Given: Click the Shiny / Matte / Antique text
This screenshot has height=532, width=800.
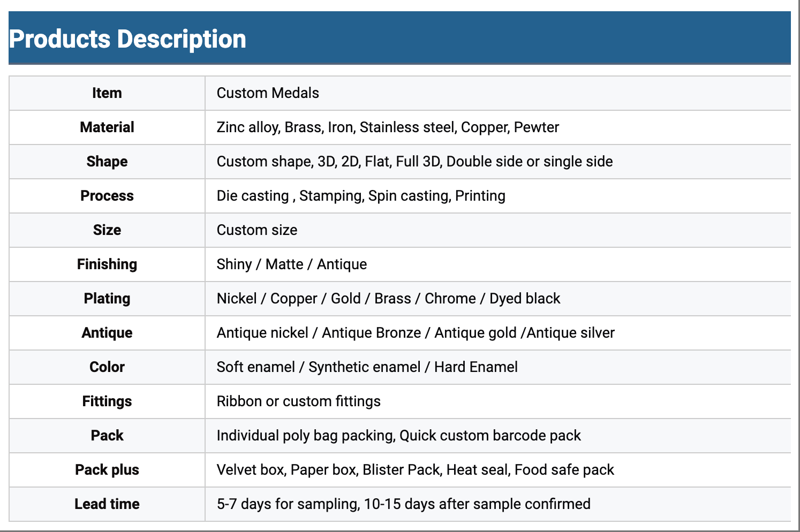Looking at the screenshot, I should click(x=292, y=264).
